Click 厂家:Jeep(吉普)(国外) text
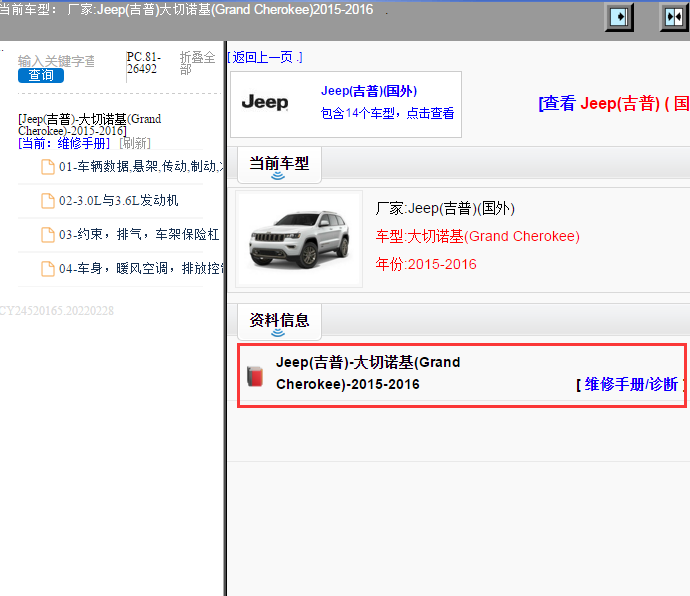Image resolution: width=690 pixels, height=596 pixels. point(445,208)
